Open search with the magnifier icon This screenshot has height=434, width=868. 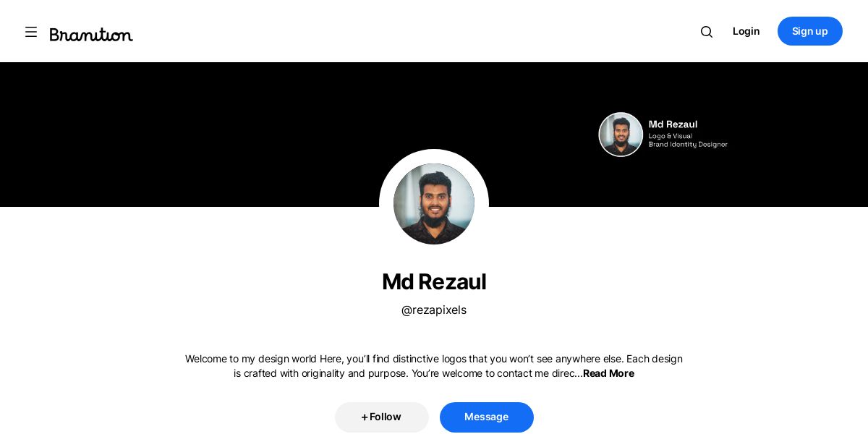pyautogui.click(x=707, y=32)
